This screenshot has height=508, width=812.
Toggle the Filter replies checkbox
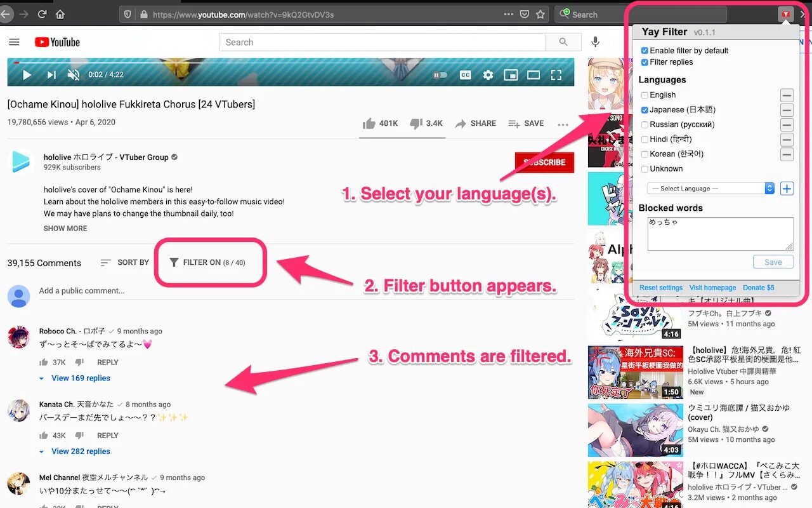(645, 62)
